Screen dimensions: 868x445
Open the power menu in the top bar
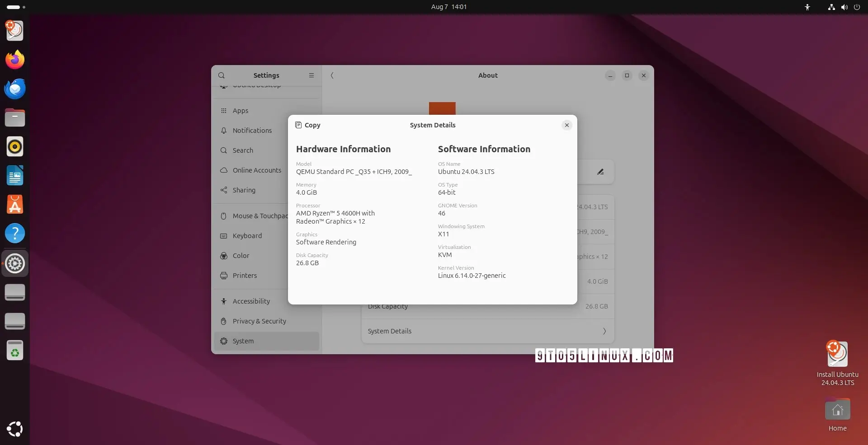click(x=858, y=7)
